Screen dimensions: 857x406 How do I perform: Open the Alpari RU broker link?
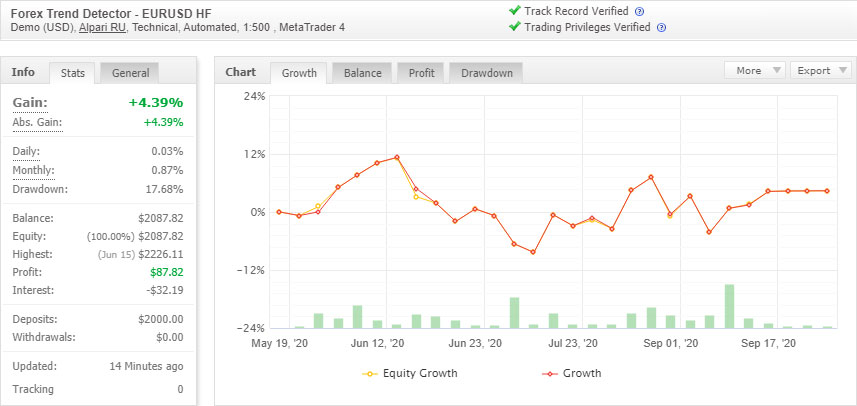coord(102,27)
